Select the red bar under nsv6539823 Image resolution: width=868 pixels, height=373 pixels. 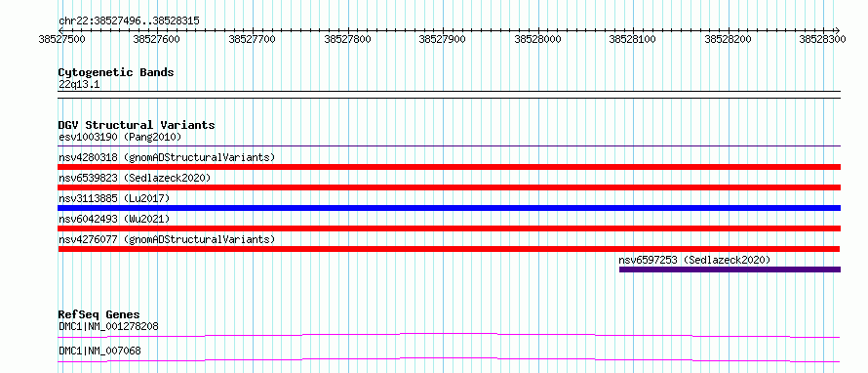point(449,187)
